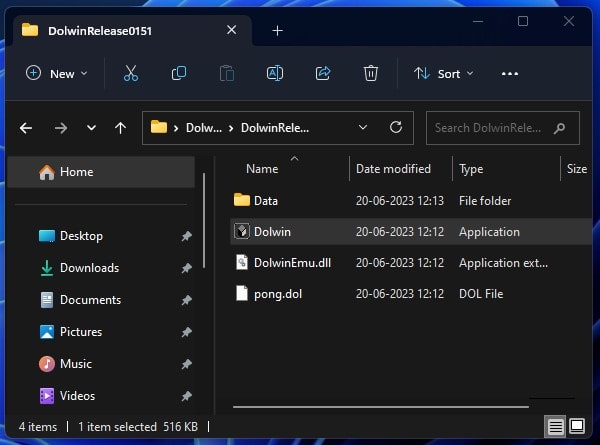Click the horizontal scrollbar in file list
This screenshot has height=445, width=600.
381,407
